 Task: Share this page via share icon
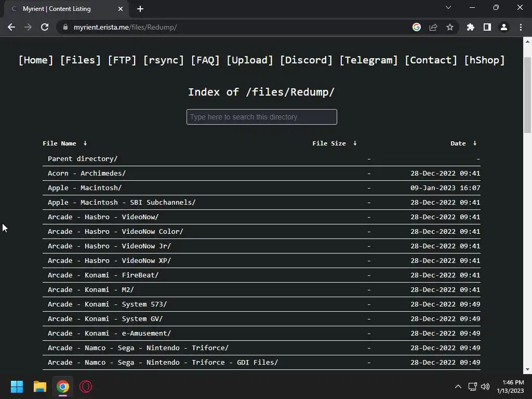(433, 27)
